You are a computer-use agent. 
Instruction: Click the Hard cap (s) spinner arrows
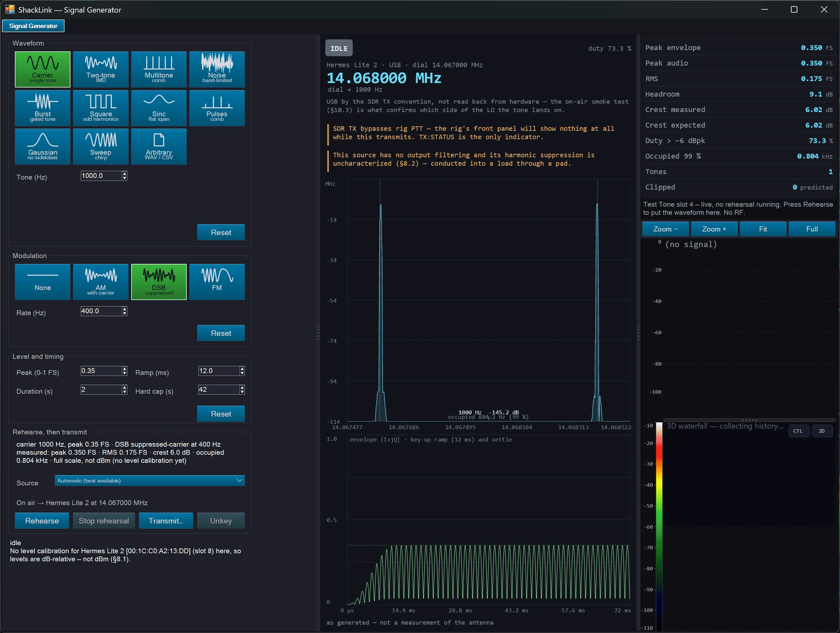[x=242, y=389]
